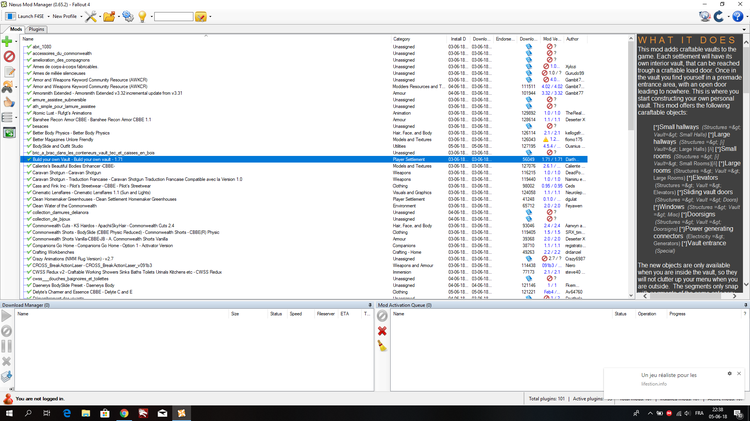750x421 pixels.
Task: Select the Armorsmith Extended mod row
Action: [x=304, y=93]
